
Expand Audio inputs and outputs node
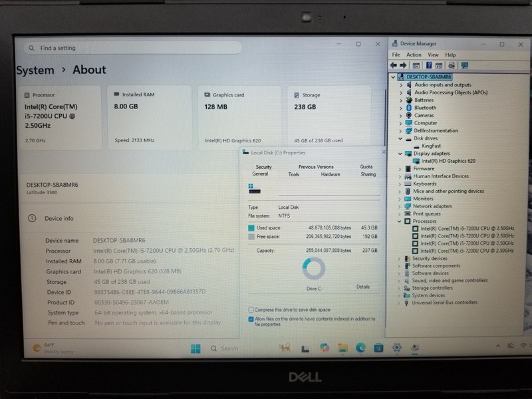(x=401, y=85)
